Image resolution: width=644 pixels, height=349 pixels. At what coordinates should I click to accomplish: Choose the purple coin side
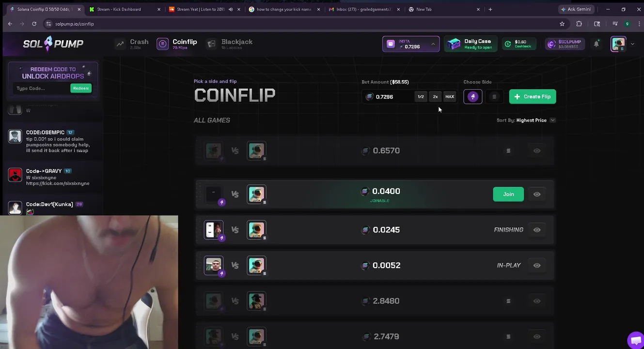[473, 96]
